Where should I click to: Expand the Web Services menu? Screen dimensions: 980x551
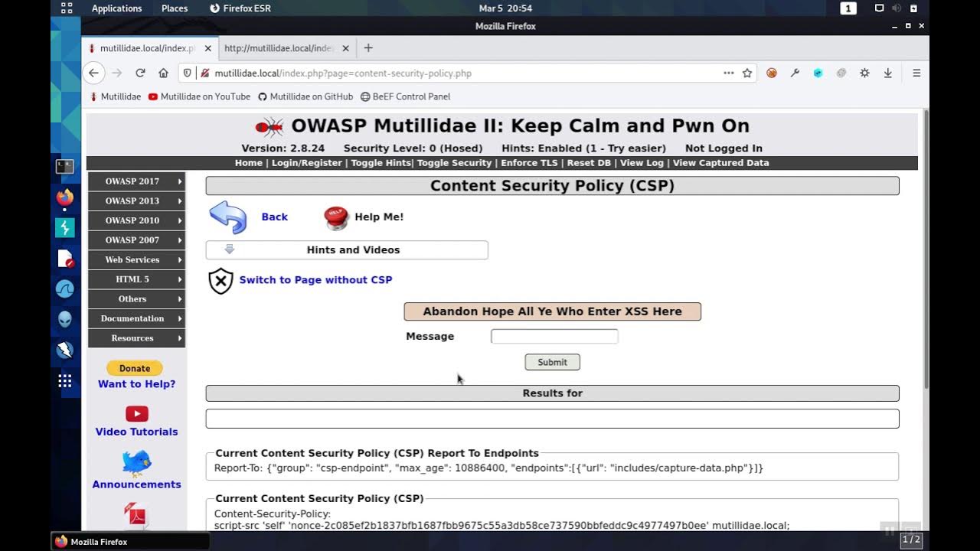pyautogui.click(x=136, y=259)
